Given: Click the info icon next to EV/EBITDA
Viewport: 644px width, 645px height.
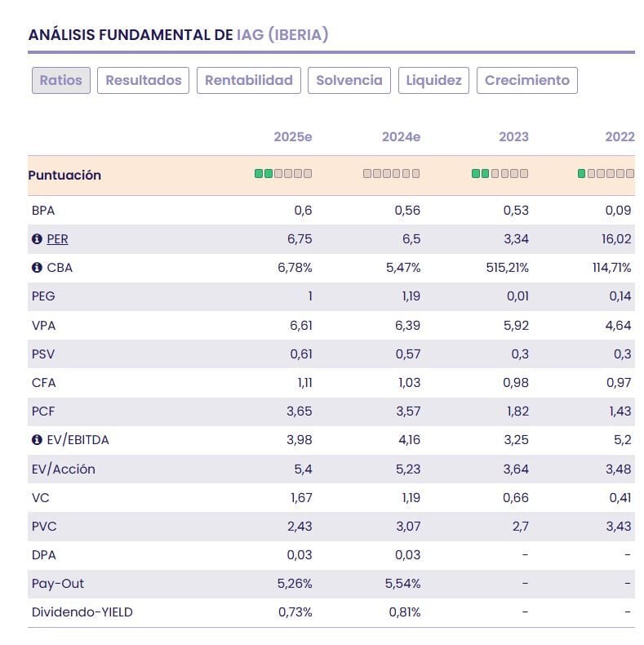Looking at the screenshot, I should [37, 440].
